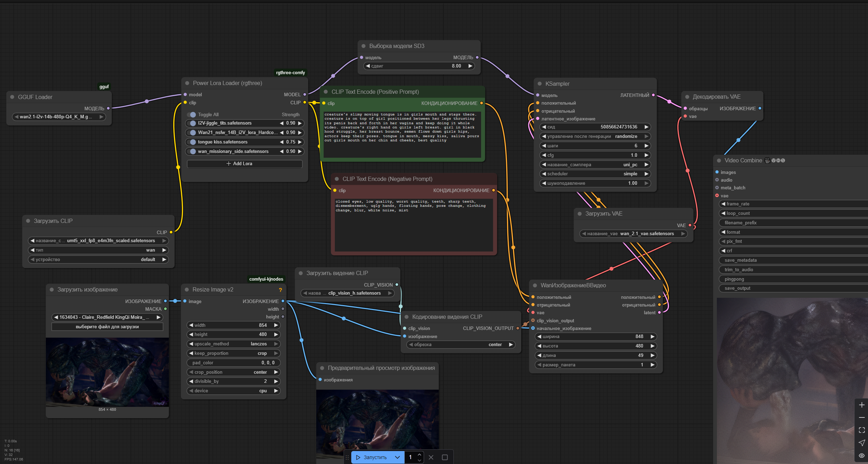Increase batch count with the up stepper arrow
The height and width of the screenshot is (464, 868).
tap(419, 455)
